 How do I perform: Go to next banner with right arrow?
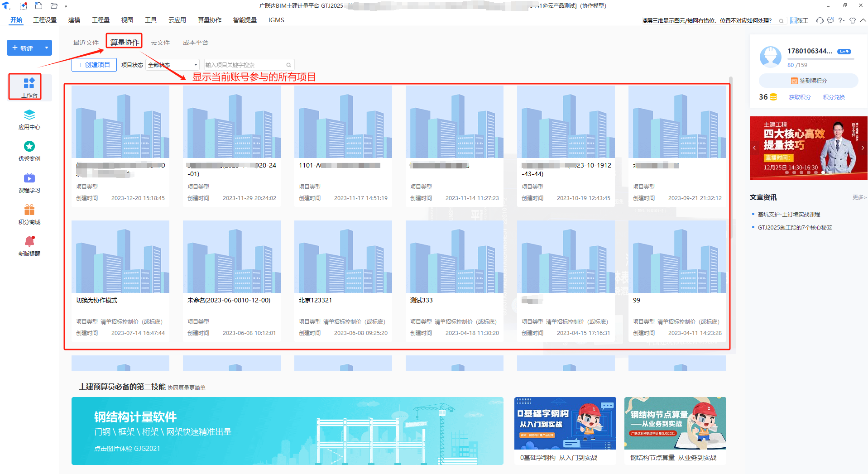click(x=863, y=148)
